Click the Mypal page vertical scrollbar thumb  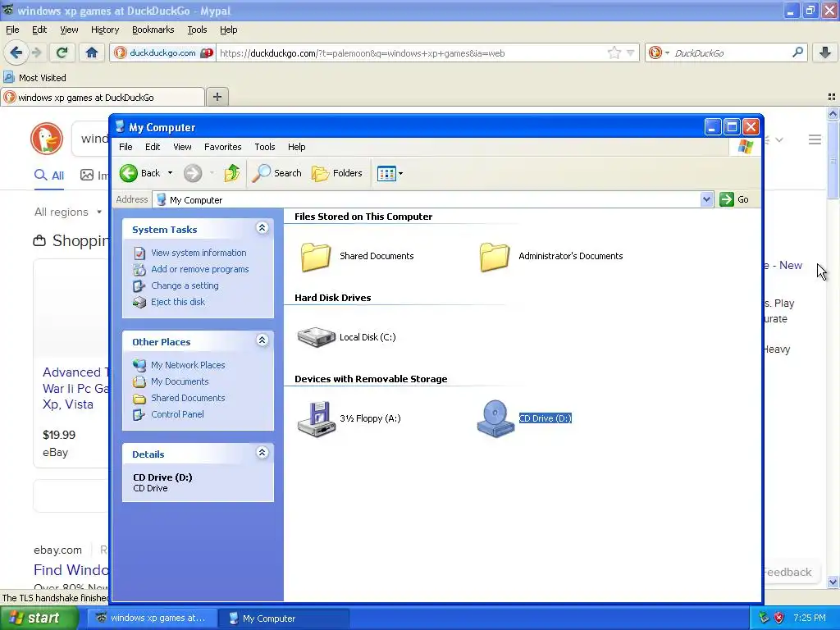[x=833, y=161]
